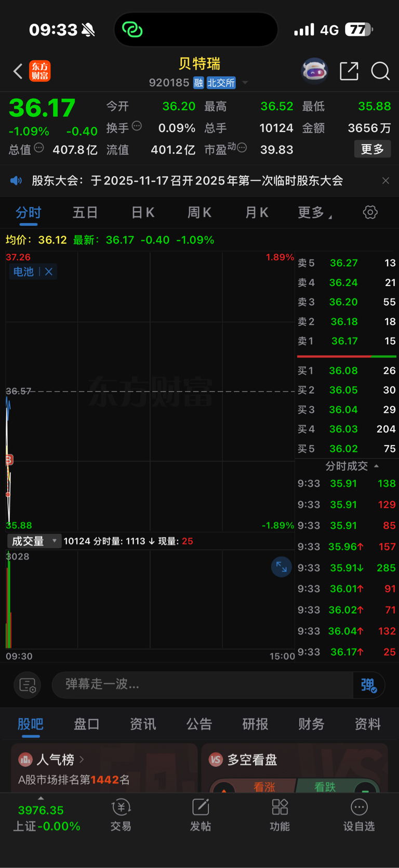399x868 pixels.
Task: Tap the announcement speaker icon
Action: click(16, 180)
